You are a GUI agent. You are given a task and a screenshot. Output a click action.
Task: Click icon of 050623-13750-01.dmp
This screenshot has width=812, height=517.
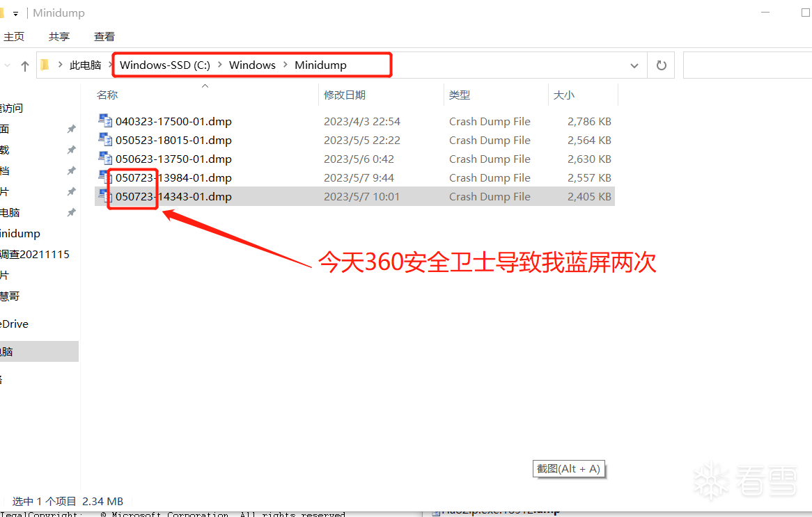click(x=105, y=158)
